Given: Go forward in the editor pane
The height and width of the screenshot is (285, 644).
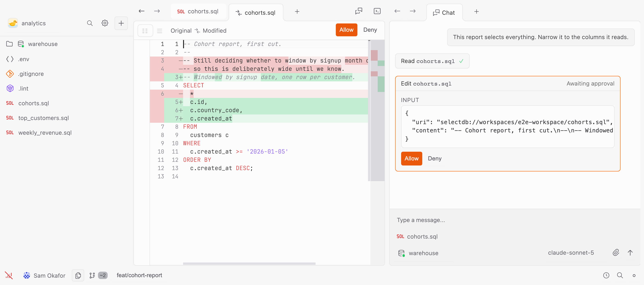Looking at the screenshot, I should coord(157,11).
